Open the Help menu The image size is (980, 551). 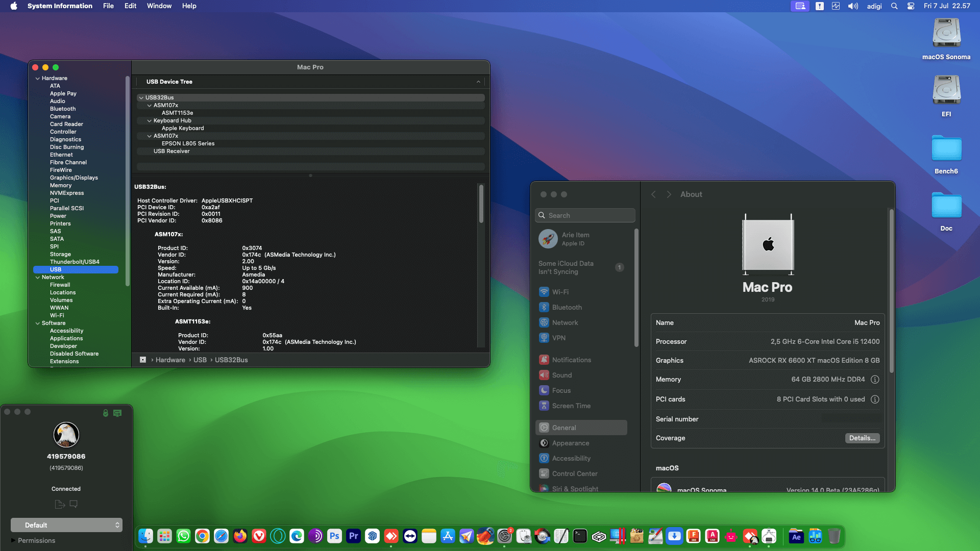pyautogui.click(x=189, y=6)
